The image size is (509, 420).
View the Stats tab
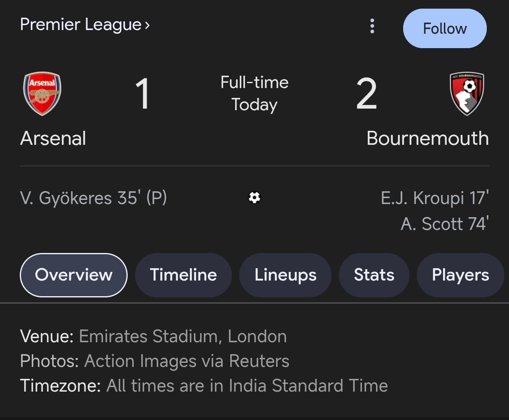click(x=374, y=275)
